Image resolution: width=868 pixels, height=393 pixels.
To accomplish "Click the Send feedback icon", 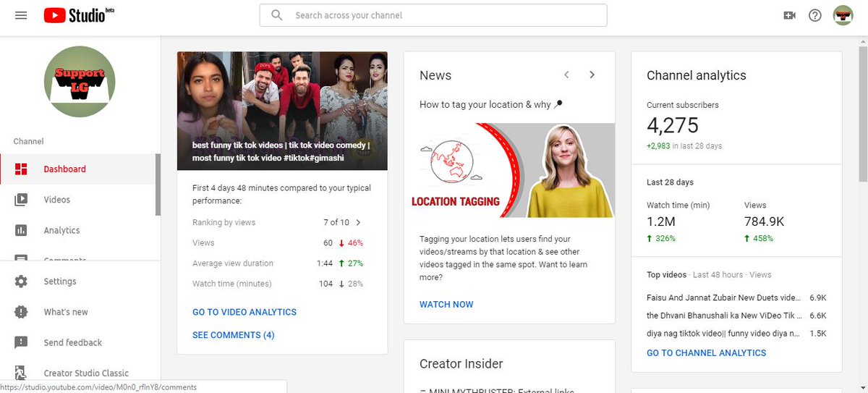I will click(x=21, y=342).
